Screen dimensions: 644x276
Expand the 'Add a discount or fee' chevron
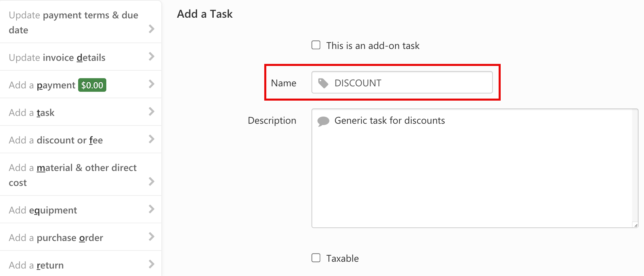pyautogui.click(x=151, y=139)
